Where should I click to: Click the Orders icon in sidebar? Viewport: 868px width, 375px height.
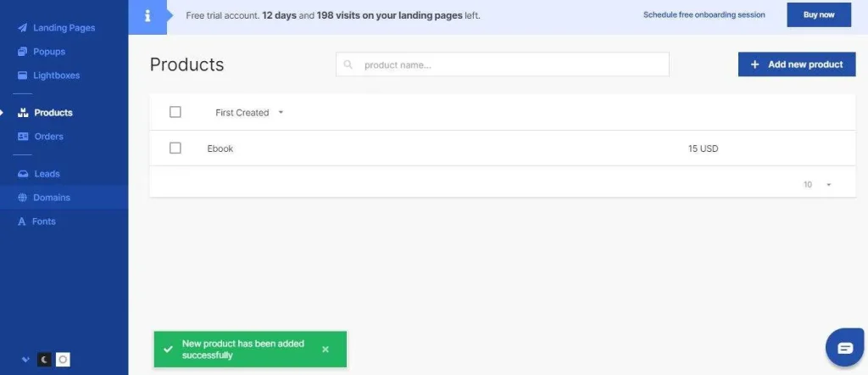pos(23,137)
